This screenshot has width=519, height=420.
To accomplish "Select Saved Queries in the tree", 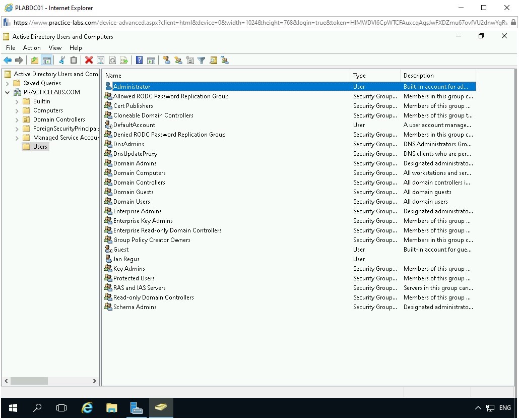I will [x=42, y=83].
